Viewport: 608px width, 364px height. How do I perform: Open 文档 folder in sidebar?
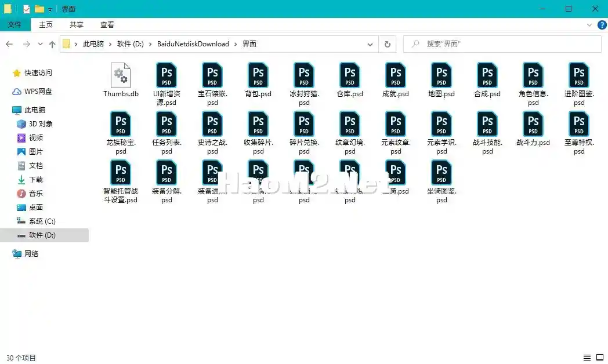[35, 166]
